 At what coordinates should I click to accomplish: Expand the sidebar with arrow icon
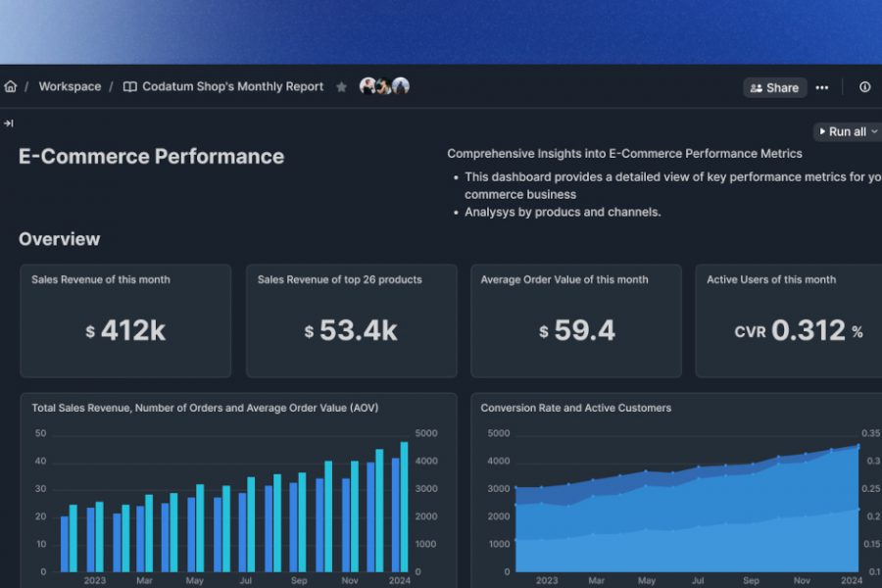pyautogui.click(x=9, y=123)
